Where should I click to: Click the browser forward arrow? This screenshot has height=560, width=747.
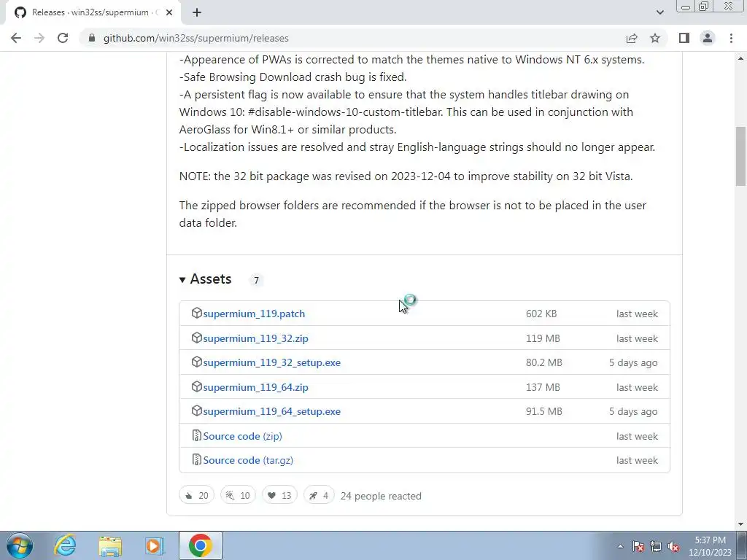39,38
